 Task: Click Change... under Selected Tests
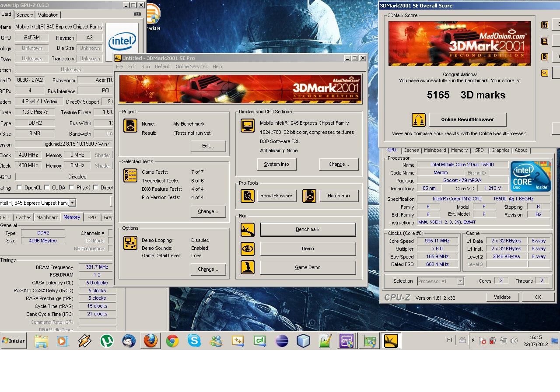[208, 211]
